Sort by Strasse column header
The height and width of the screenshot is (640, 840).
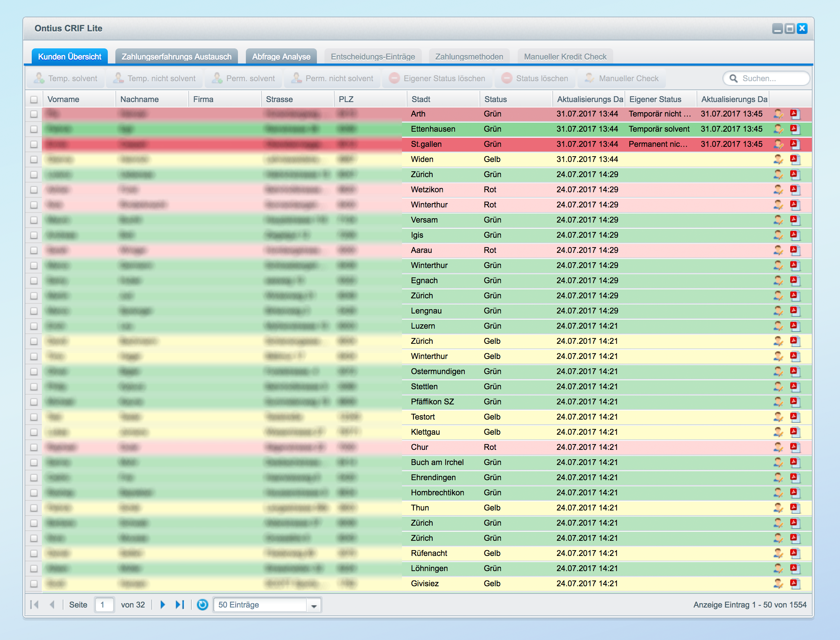pos(297,100)
